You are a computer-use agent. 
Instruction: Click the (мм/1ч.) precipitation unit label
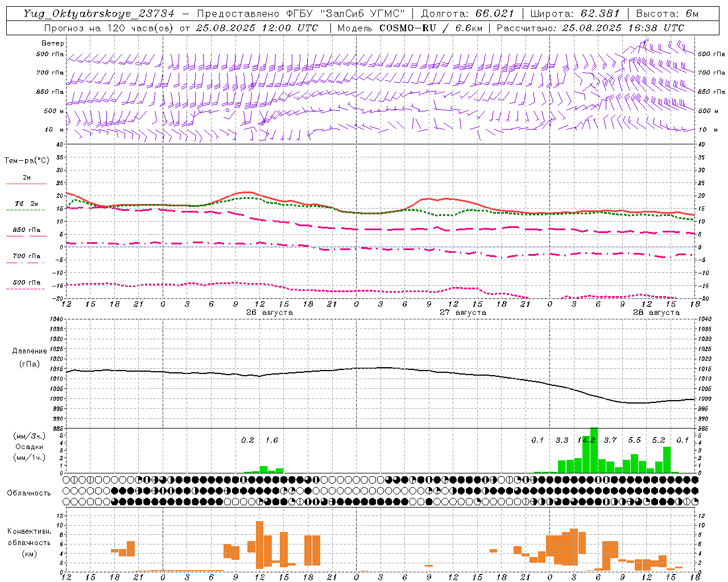click(x=29, y=458)
